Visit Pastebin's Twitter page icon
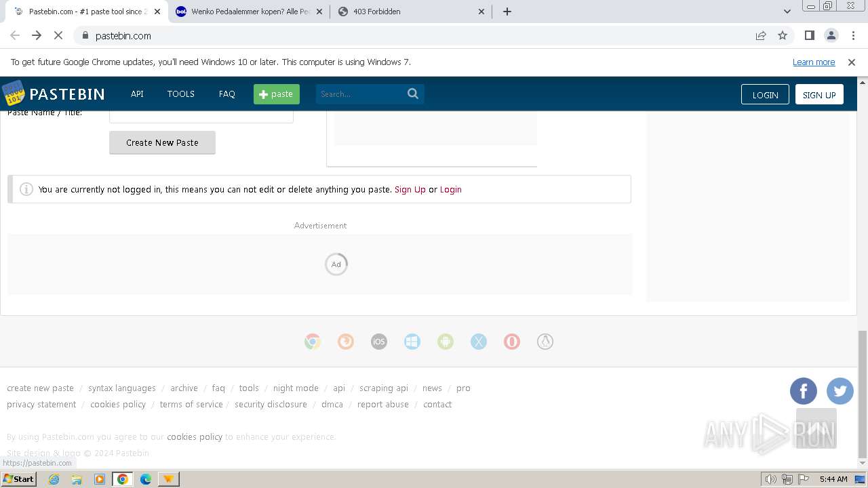Viewport: 868px width, 488px height. click(840, 391)
